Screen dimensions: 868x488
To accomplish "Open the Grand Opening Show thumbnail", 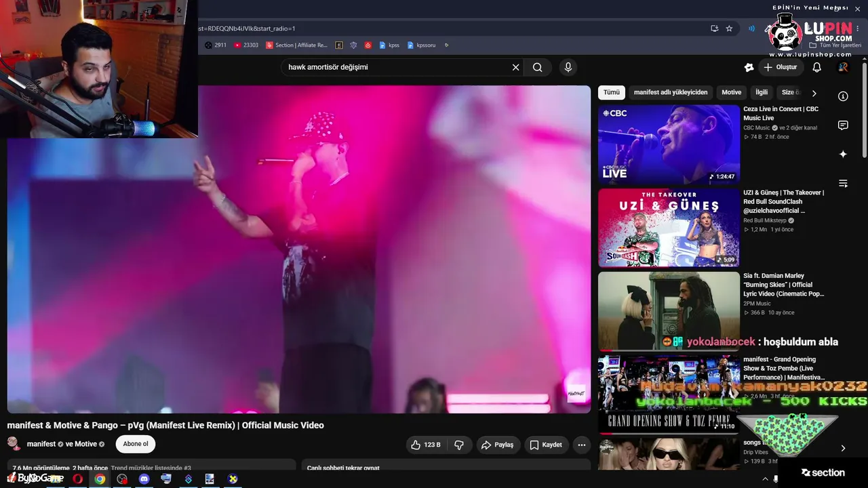I will 669,394.
